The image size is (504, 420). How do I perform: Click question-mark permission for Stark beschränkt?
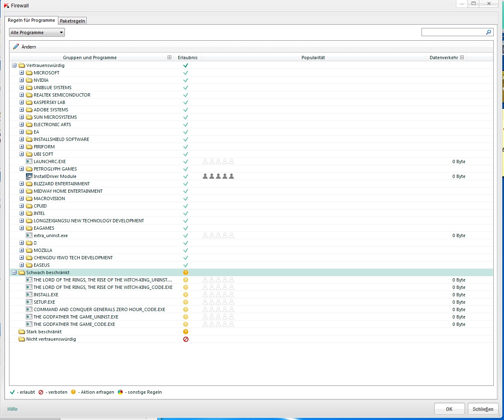coord(186,332)
